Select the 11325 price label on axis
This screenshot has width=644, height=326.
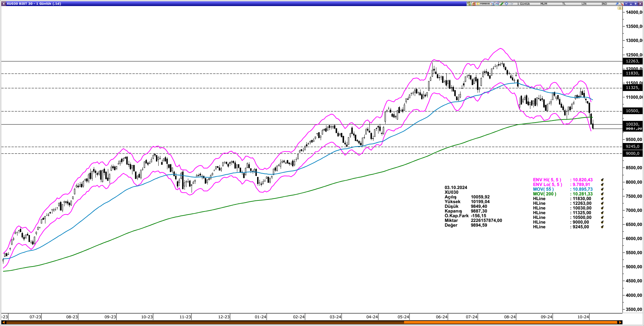[633, 88]
